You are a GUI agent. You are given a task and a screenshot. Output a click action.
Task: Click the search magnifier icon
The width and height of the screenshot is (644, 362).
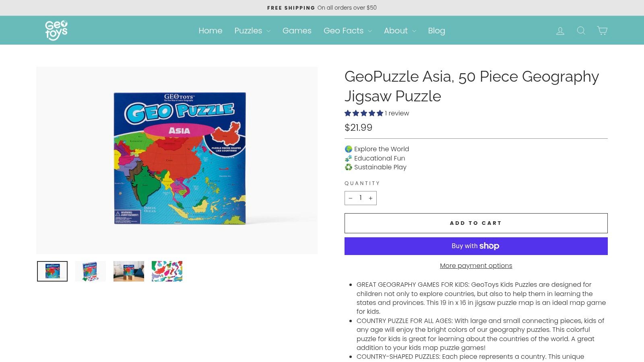click(x=581, y=30)
